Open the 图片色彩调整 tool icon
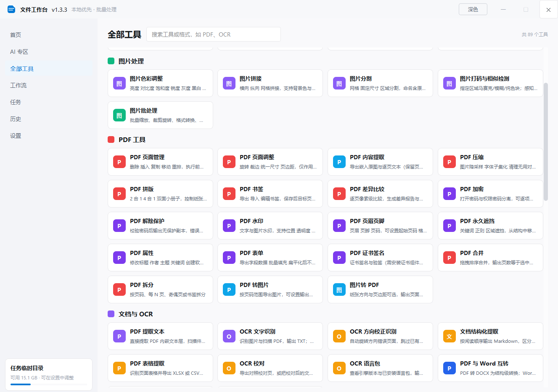This screenshot has height=392, width=558. click(x=119, y=83)
